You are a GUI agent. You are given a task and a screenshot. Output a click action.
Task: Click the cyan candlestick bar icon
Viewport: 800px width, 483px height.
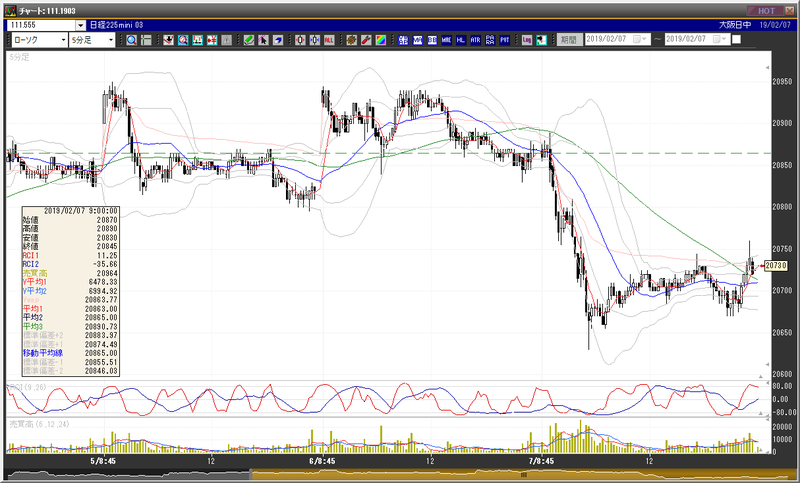(197, 40)
